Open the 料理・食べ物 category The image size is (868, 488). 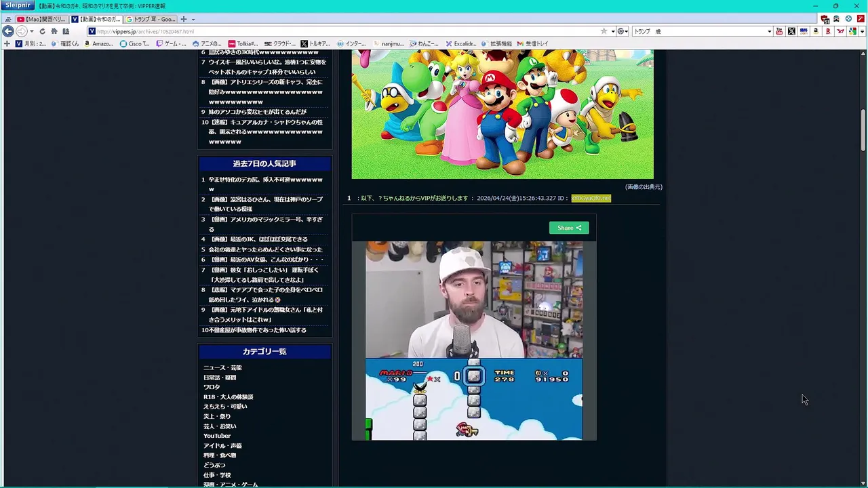coord(220,455)
